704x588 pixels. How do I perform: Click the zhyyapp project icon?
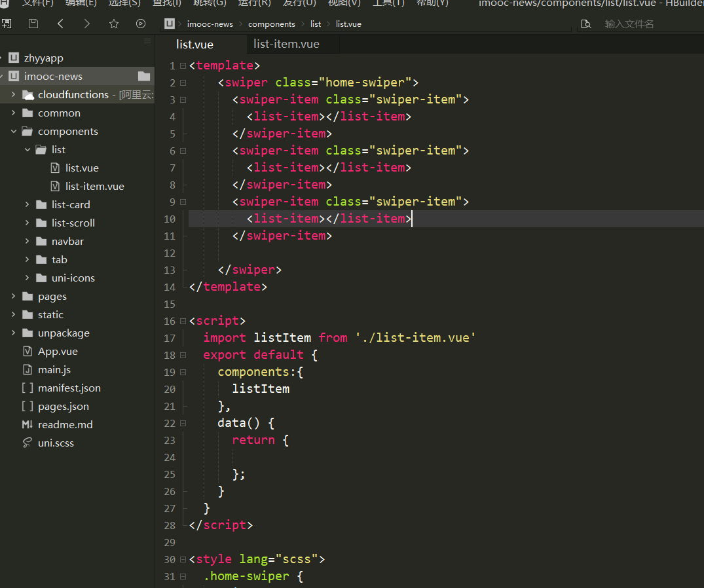[14, 58]
